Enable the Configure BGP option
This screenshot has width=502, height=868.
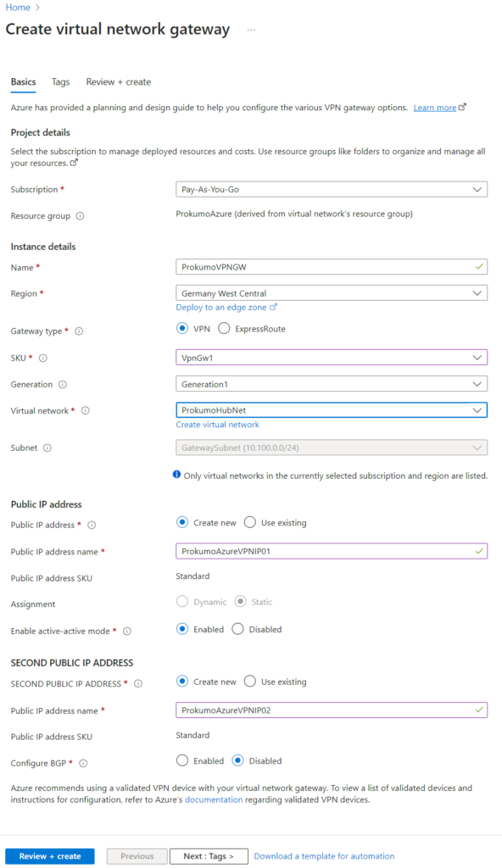(x=182, y=760)
